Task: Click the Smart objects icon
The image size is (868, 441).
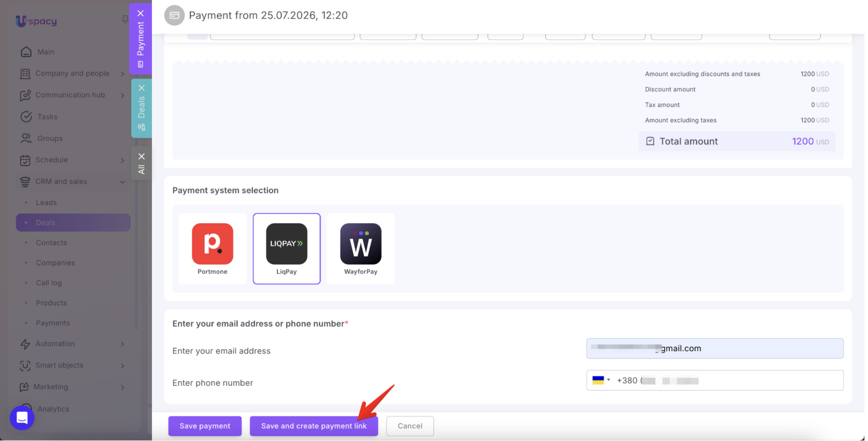Action: pos(25,365)
